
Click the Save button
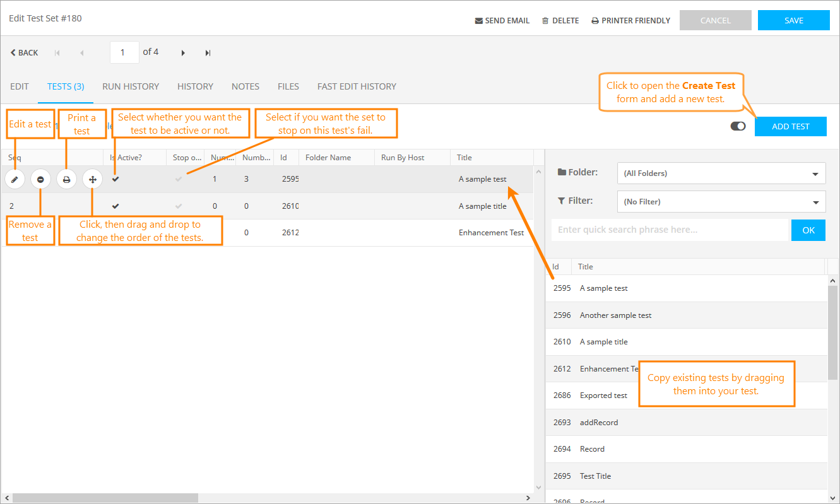coord(793,20)
